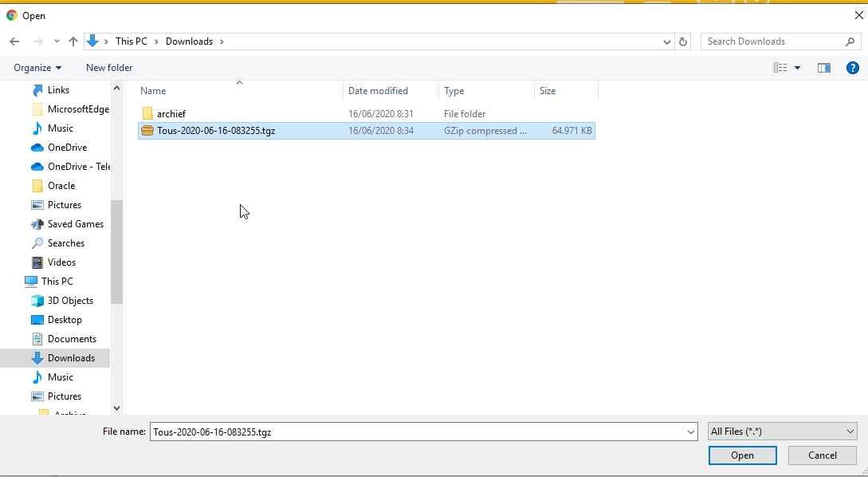
Task: Change view with the view layout icon
Action: [780, 68]
